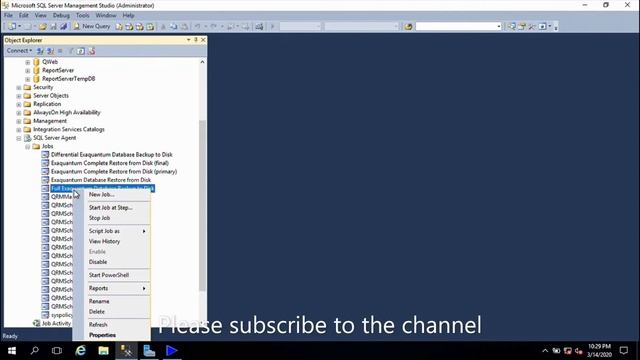640x360 pixels.
Task: Click the Object Explorer vertical scrollbar thumb
Action: 202,206
